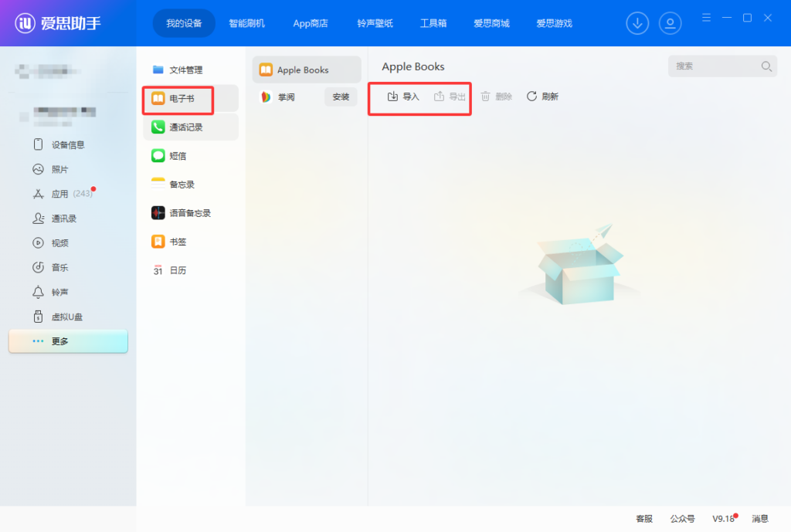The image size is (791, 532).
Task: Open the download manager arrow icon
Action: tap(637, 23)
